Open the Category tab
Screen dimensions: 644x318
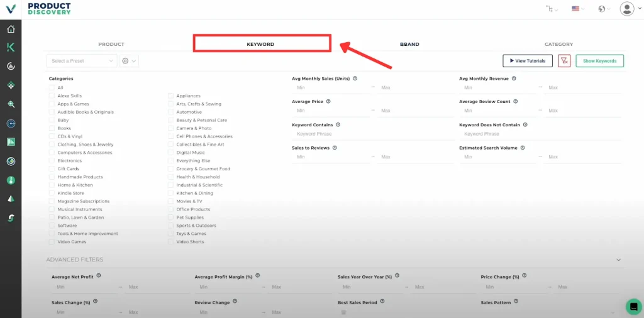coord(558,45)
